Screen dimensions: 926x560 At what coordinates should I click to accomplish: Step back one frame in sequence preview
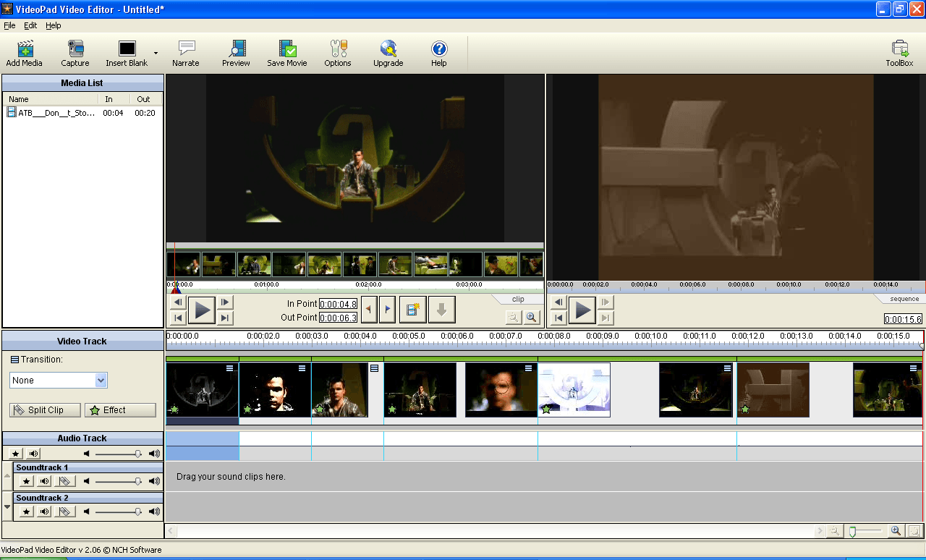coord(558,302)
